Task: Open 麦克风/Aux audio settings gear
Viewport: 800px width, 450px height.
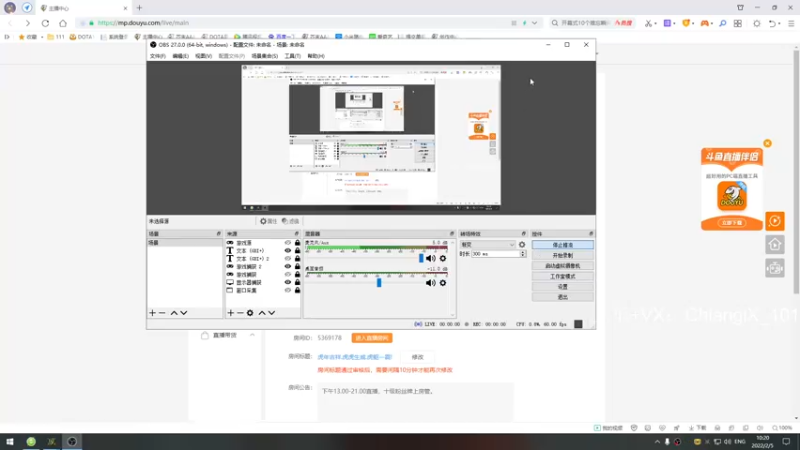Action: (x=443, y=258)
